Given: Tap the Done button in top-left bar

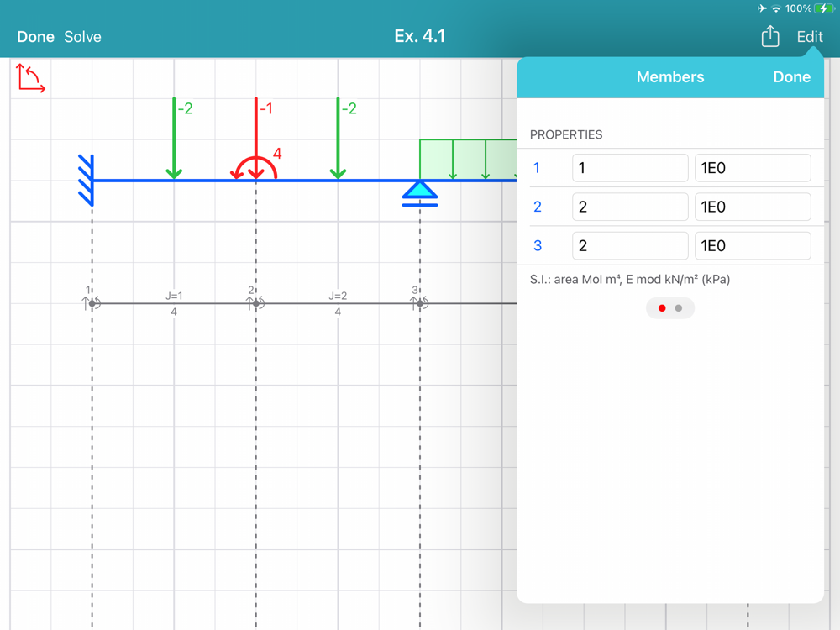Looking at the screenshot, I should [35, 36].
